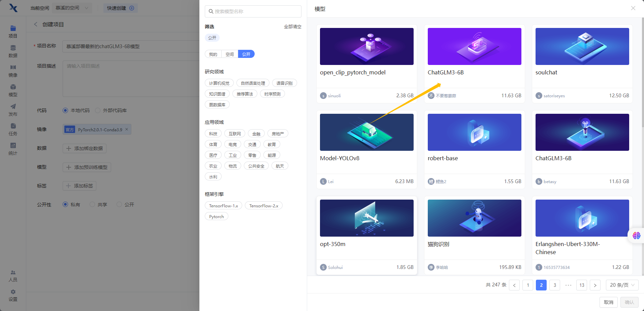Remove the PyTorch2.0.1-Conda3.9 image tag
The image size is (644, 311).
127,129
